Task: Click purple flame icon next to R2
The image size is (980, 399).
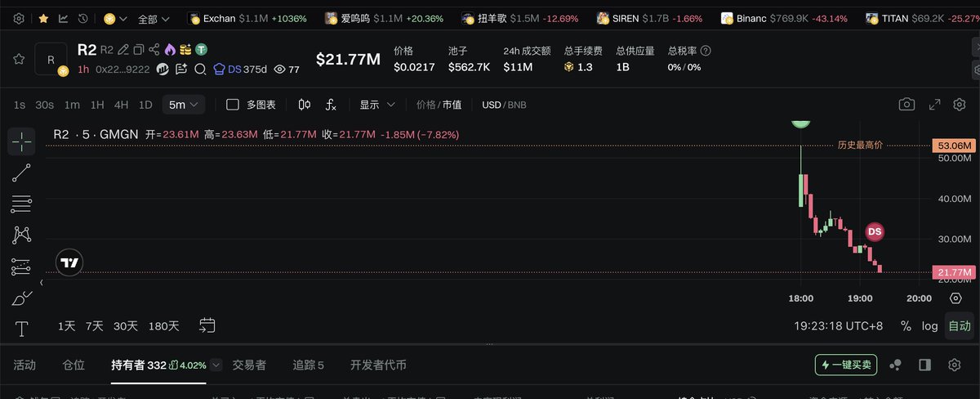Action: [x=170, y=50]
